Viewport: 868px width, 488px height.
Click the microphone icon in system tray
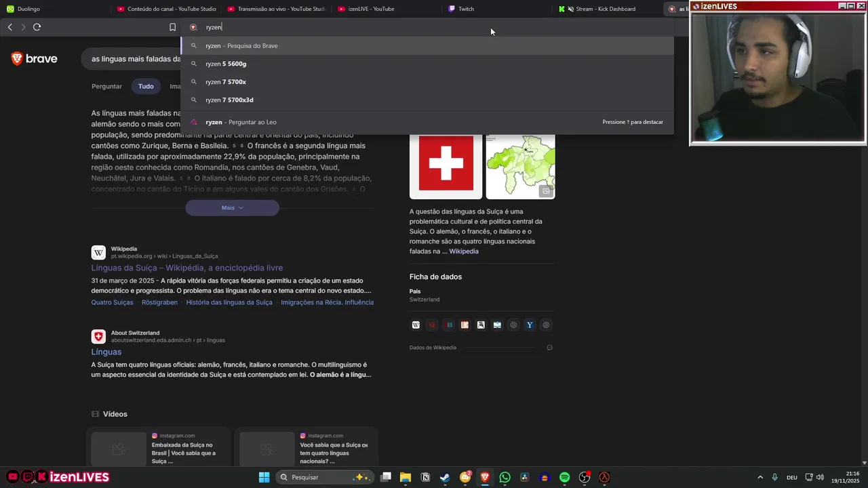pyautogui.click(x=774, y=477)
